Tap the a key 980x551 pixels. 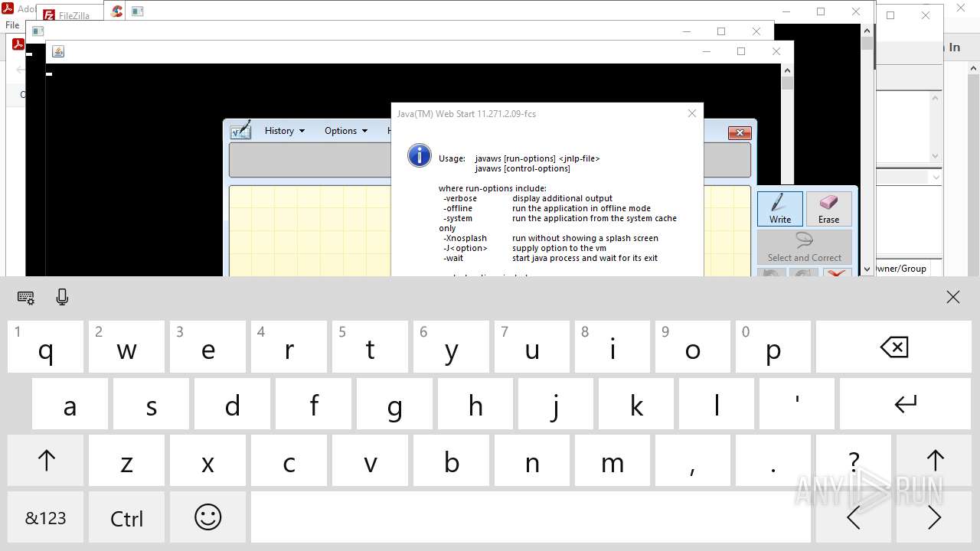(70, 403)
